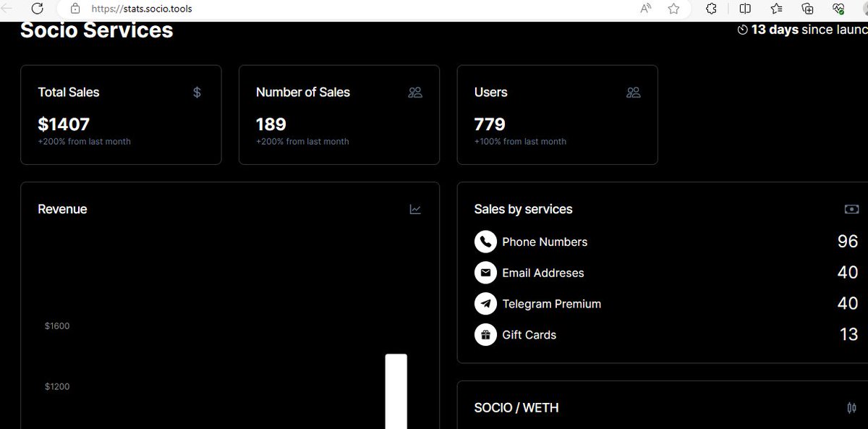Click people icon on Users card
The width and height of the screenshot is (868, 429).
click(x=634, y=93)
